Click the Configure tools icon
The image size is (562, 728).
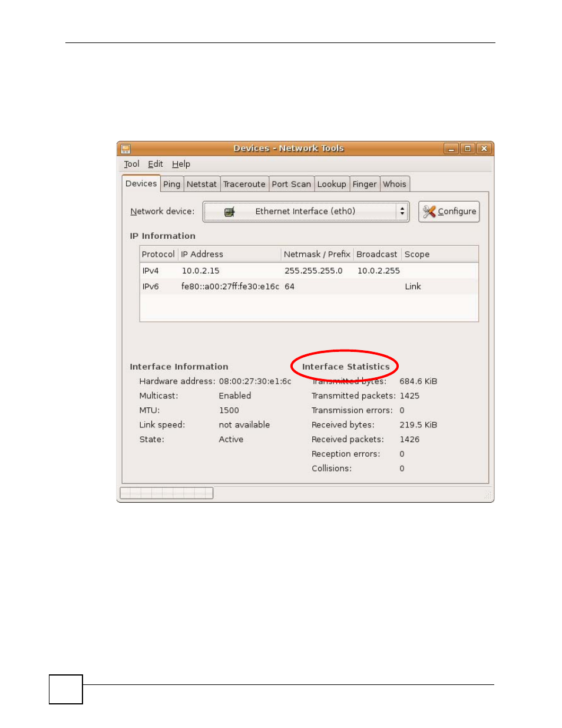(429, 212)
